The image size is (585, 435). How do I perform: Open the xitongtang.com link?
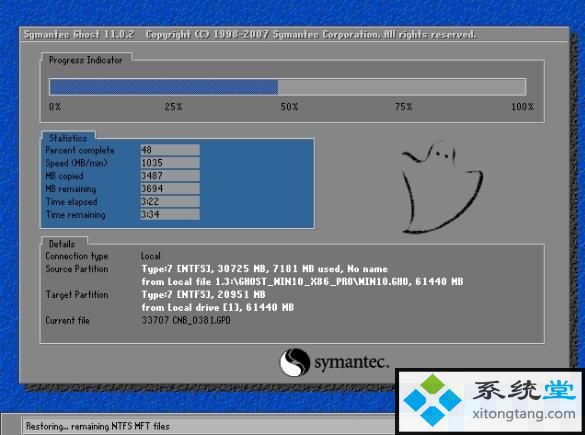click(x=524, y=414)
